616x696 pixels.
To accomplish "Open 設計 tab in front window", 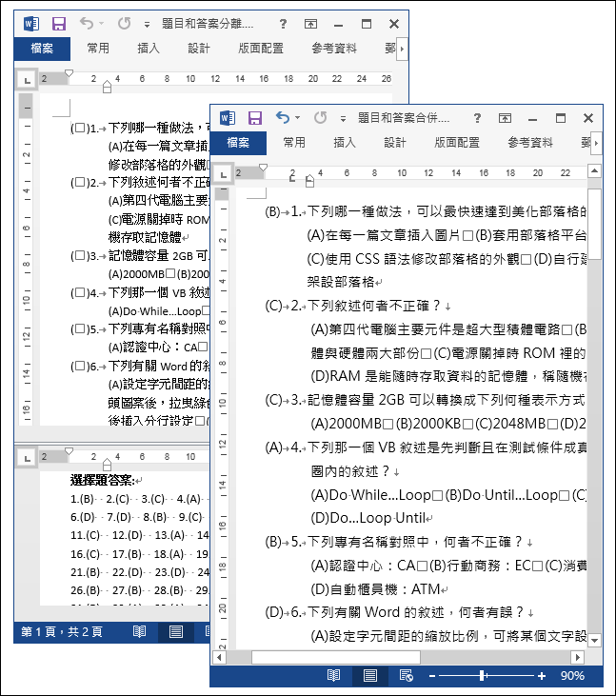I will tap(394, 143).
